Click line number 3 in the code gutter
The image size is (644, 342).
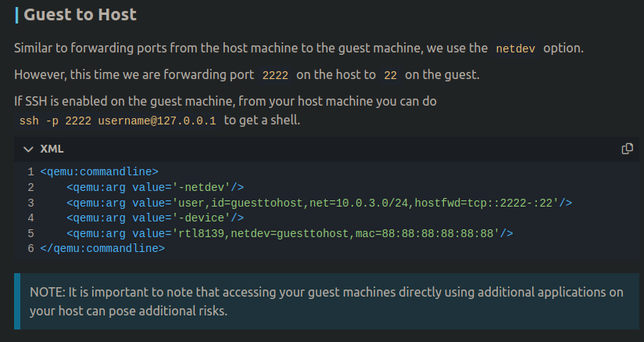pyautogui.click(x=30, y=203)
